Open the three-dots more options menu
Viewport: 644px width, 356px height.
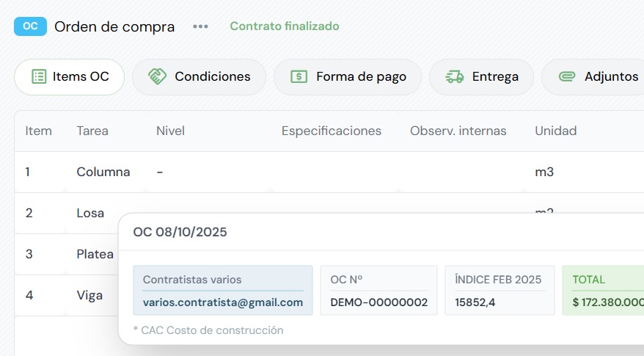point(200,26)
